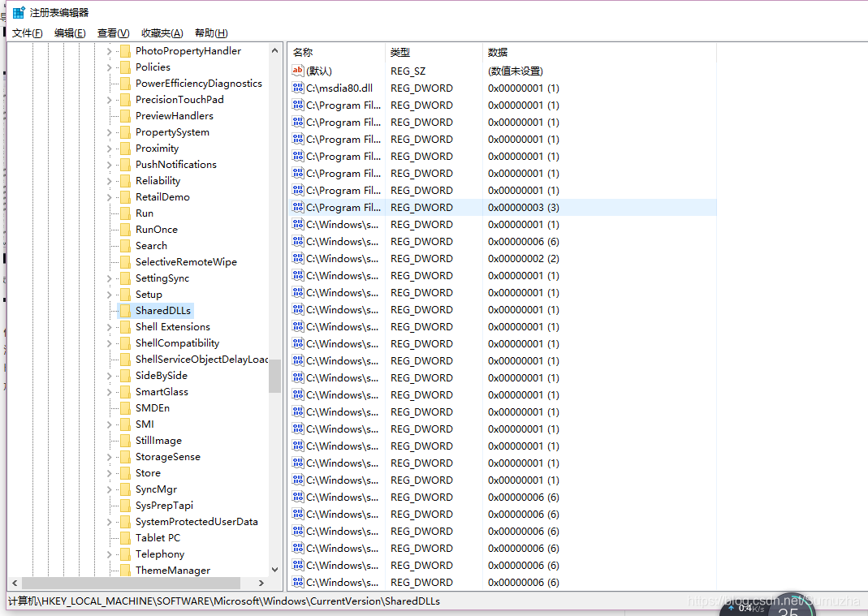Click the Run key folder icon
868x616 pixels.
tap(126, 213)
